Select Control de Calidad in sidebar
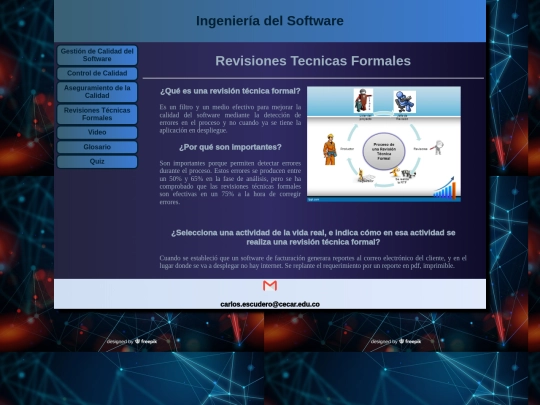This screenshot has width=540, height=405. pyautogui.click(x=97, y=73)
